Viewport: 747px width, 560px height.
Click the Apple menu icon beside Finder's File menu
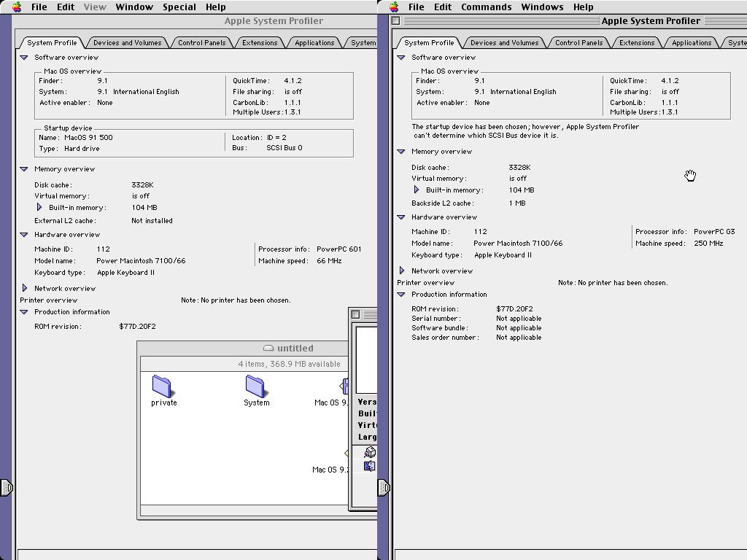click(17, 7)
